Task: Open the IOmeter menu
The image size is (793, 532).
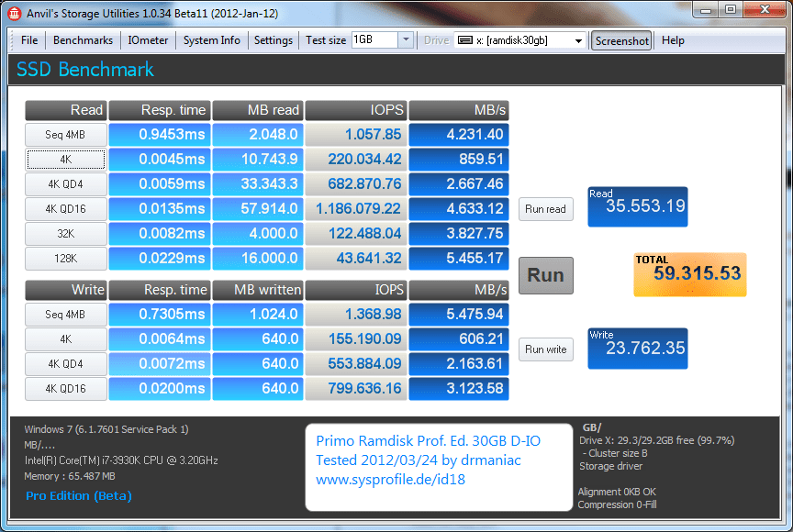Action: click(148, 40)
